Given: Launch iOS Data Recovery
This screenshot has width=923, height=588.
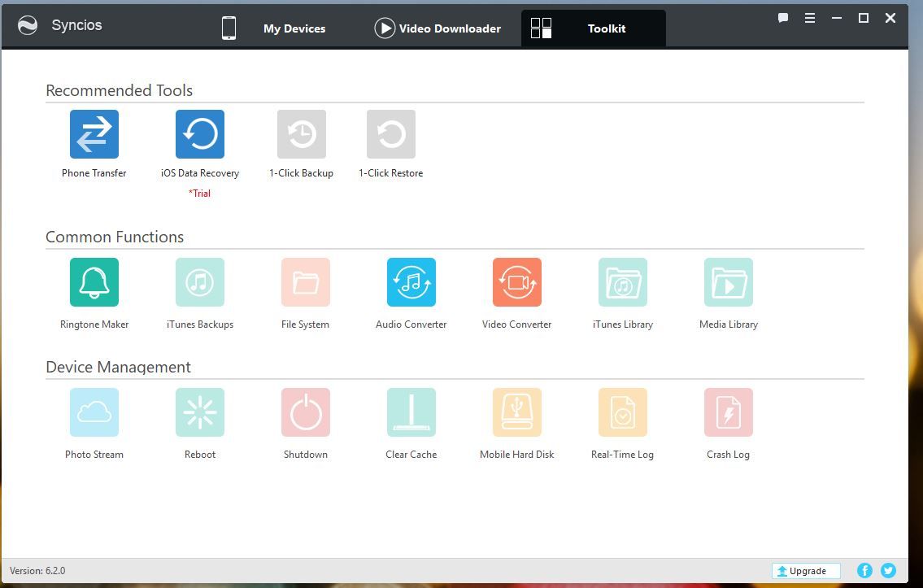Looking at the screenshot, I should pyautogui.click(x=200, y=134).
